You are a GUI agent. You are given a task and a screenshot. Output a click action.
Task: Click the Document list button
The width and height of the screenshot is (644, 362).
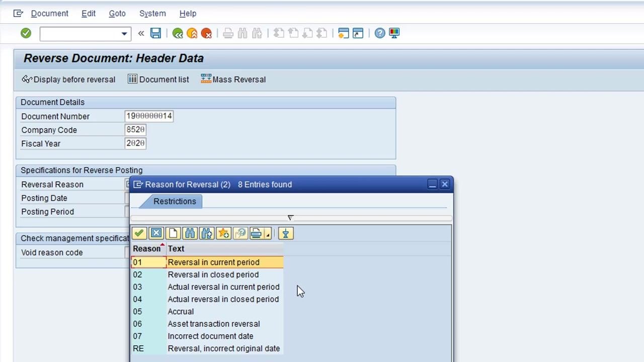point(158,79)
